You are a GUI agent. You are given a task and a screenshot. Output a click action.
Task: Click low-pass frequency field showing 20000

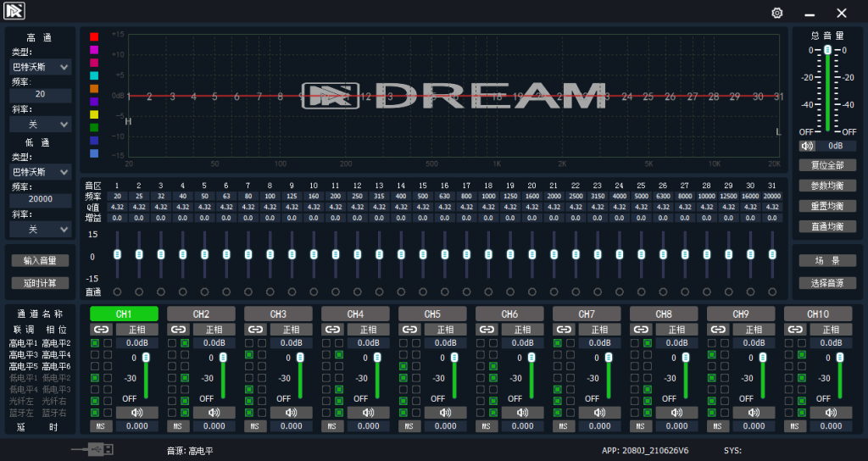tap(41, 199)
